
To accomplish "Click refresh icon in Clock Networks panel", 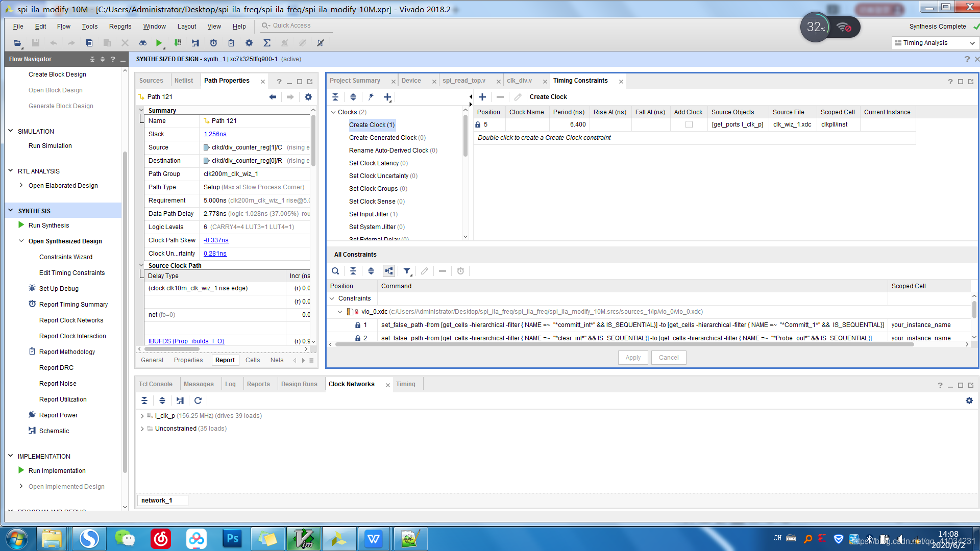I will [198, 401].
